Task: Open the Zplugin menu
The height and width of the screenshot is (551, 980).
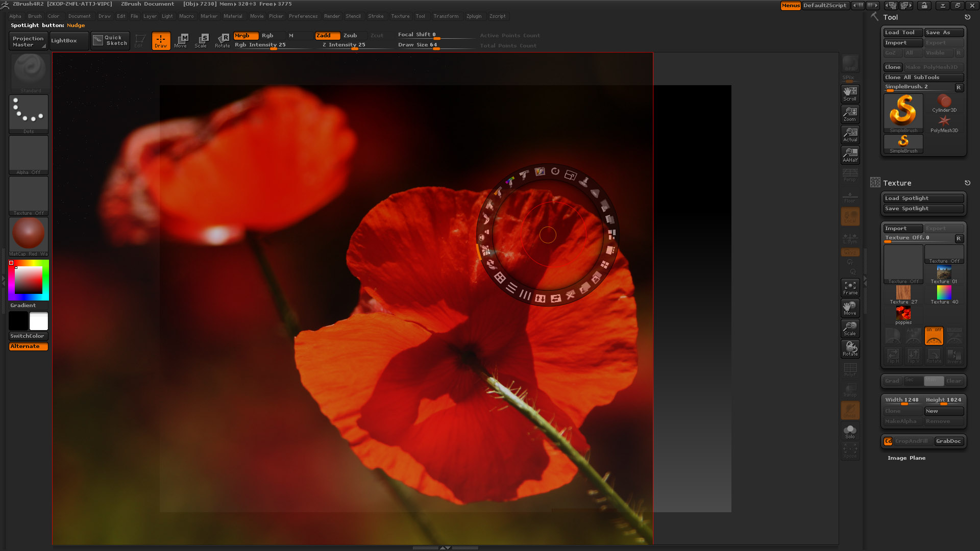Action: tap(474, 16)
